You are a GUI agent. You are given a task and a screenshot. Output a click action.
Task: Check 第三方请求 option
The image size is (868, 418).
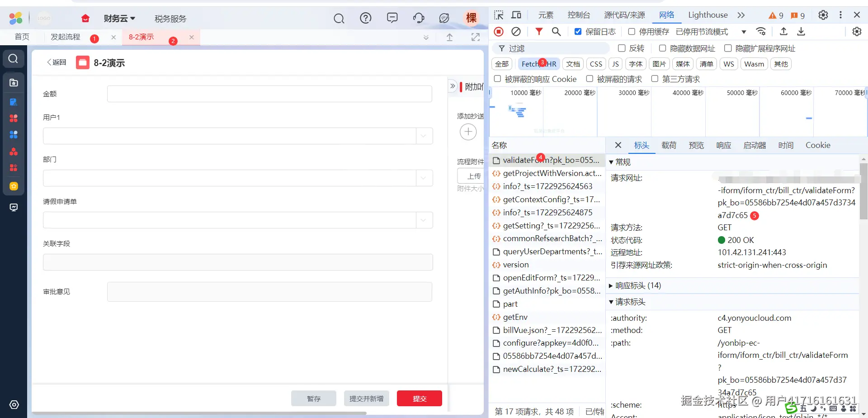pos(655,79)
